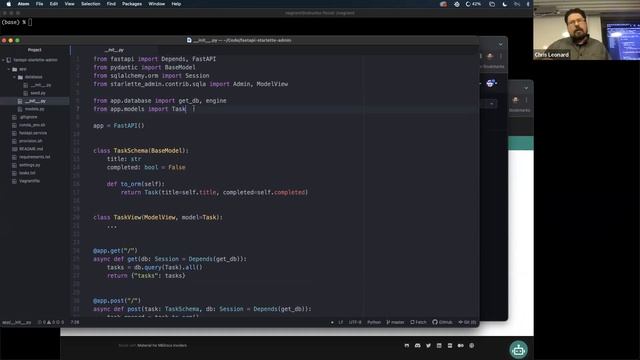640x360 pixels.
Task: Open the Apple menu
Action: coord(9,4)
